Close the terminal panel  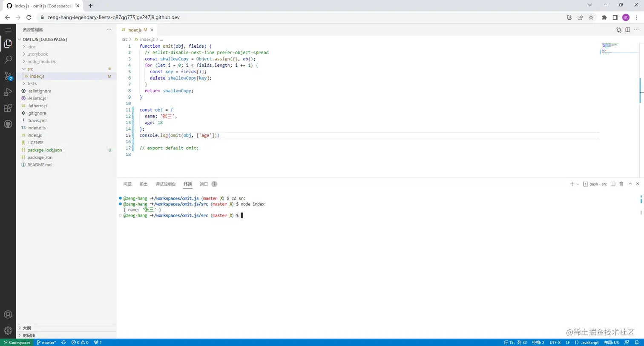pyautogui.click(x=638, y=184)
